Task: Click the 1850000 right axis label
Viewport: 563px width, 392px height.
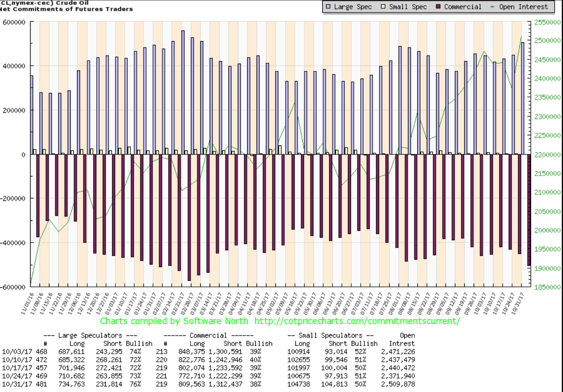Action: point(547,287)
